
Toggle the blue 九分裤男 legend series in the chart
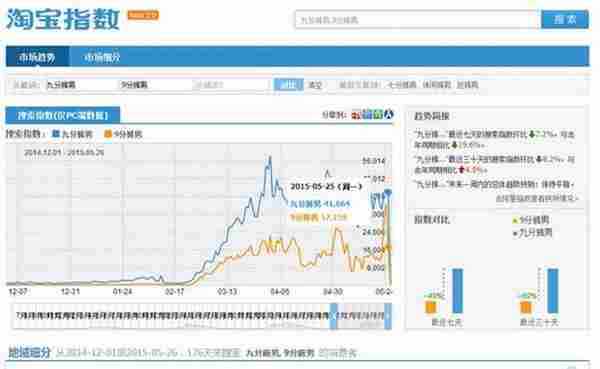click(72, 134)
